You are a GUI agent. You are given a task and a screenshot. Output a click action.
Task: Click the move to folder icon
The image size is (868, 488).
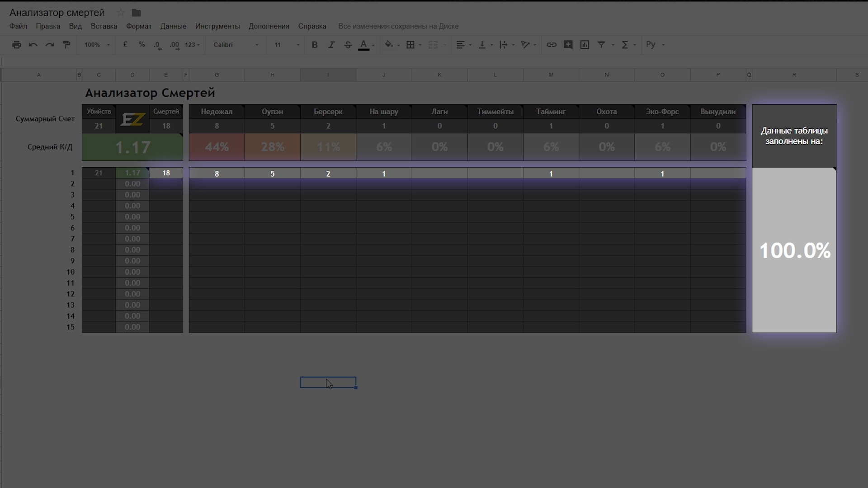point(136,13)
